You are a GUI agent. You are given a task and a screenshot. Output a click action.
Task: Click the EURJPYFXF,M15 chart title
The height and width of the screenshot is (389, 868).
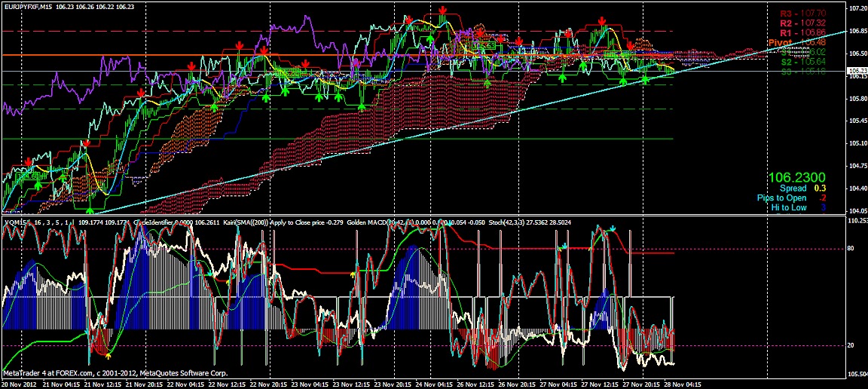tap(29, 5)
